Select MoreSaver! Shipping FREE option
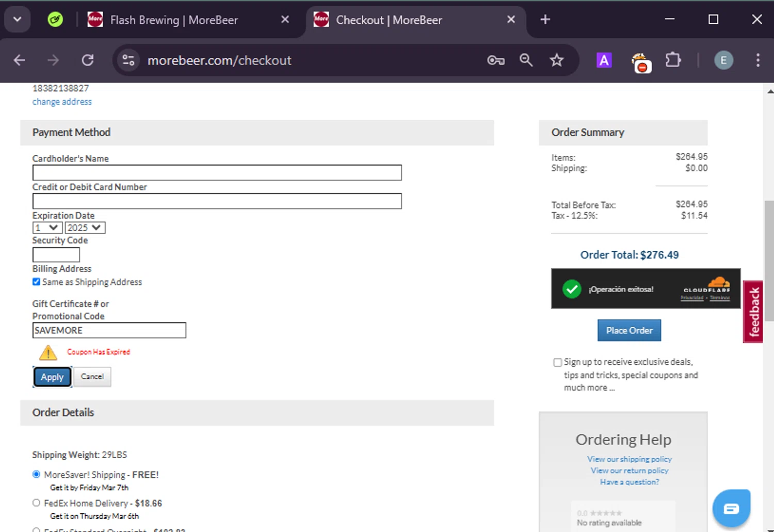This screenshot has width=774, height=532. (x=36, y=474)
